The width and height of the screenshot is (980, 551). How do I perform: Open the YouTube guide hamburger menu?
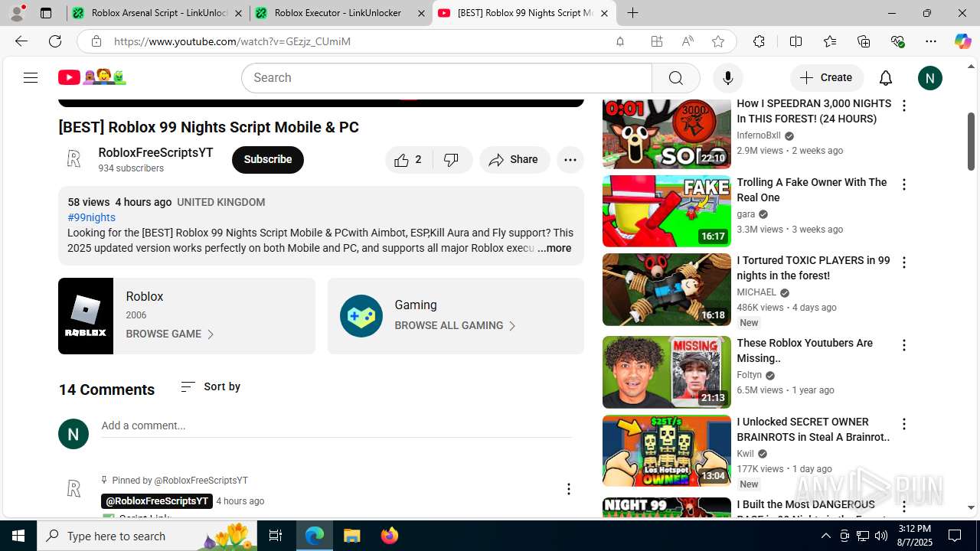[x=31, y=77]
